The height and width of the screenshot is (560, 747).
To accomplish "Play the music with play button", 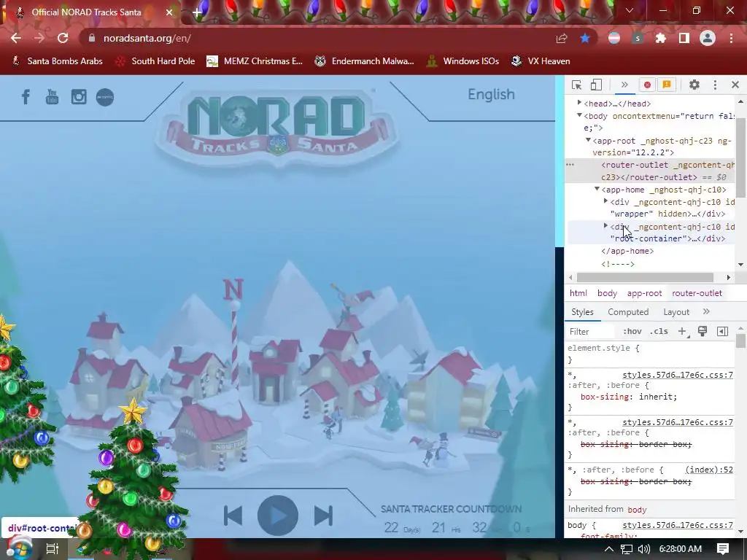I will pos(278,516).
